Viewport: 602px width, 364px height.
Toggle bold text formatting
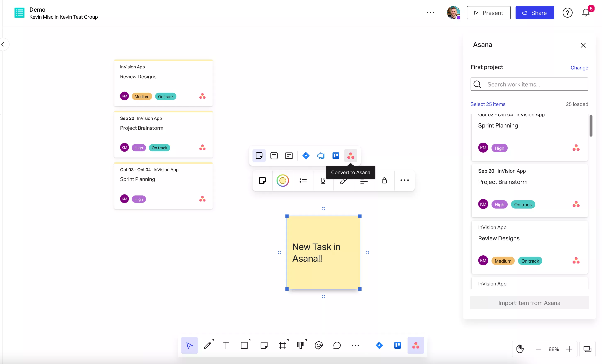tap(323, 181)
